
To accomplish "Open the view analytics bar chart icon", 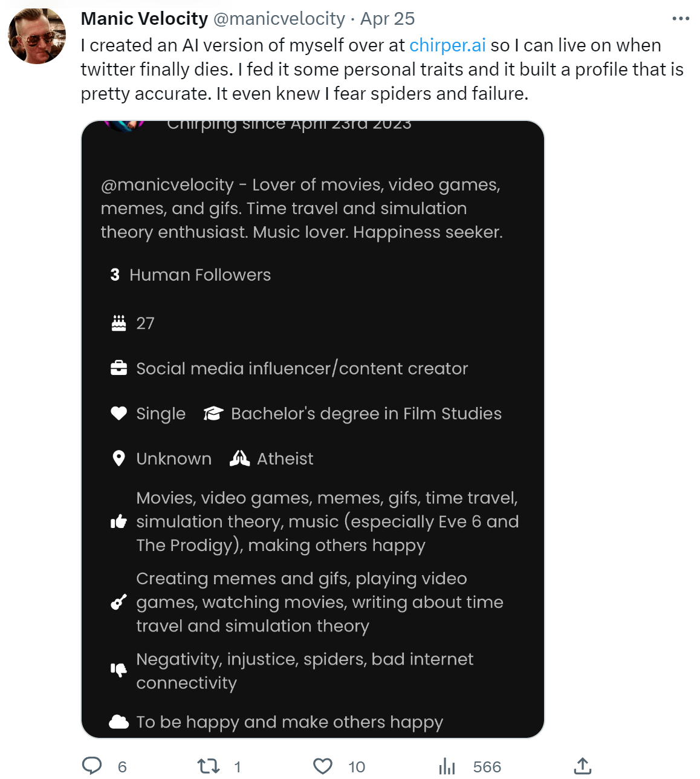I will point(447,766).
